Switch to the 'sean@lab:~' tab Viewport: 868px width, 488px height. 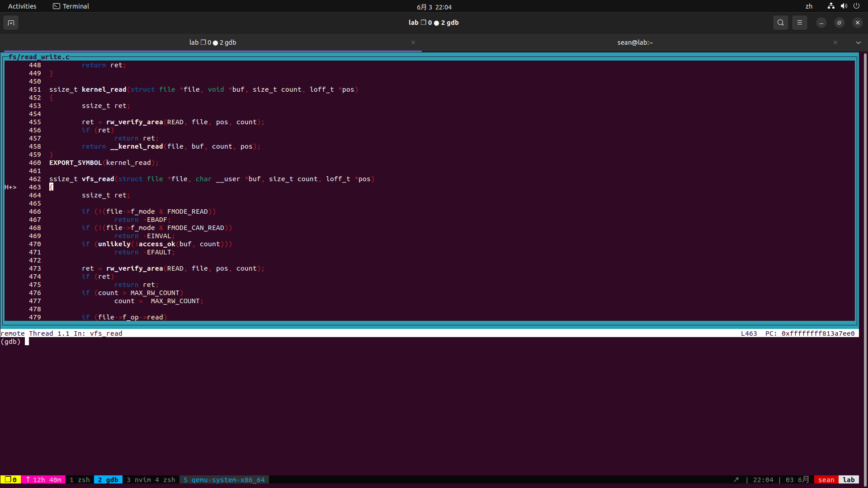tap(635, 42)
